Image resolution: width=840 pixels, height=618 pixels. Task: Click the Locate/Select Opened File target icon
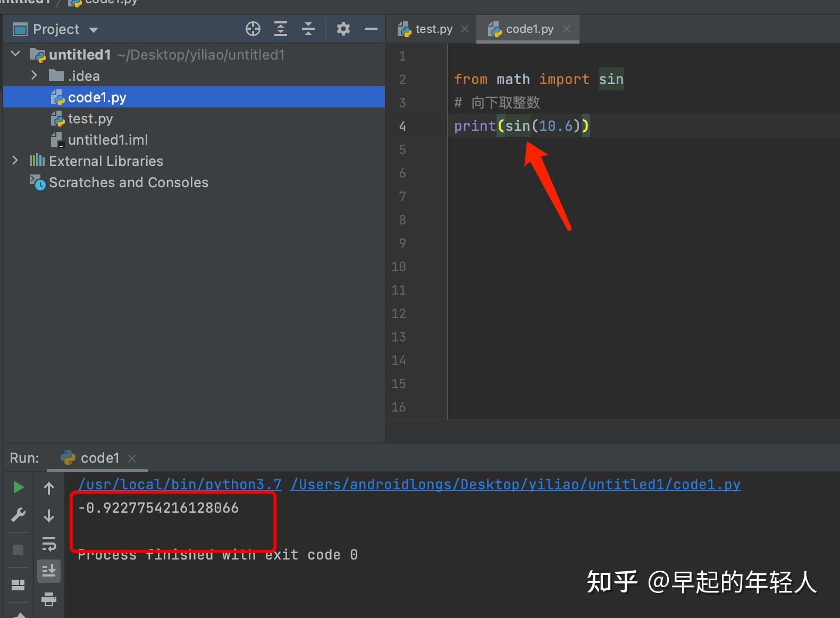pyautogui.click(x=253, y=29)
